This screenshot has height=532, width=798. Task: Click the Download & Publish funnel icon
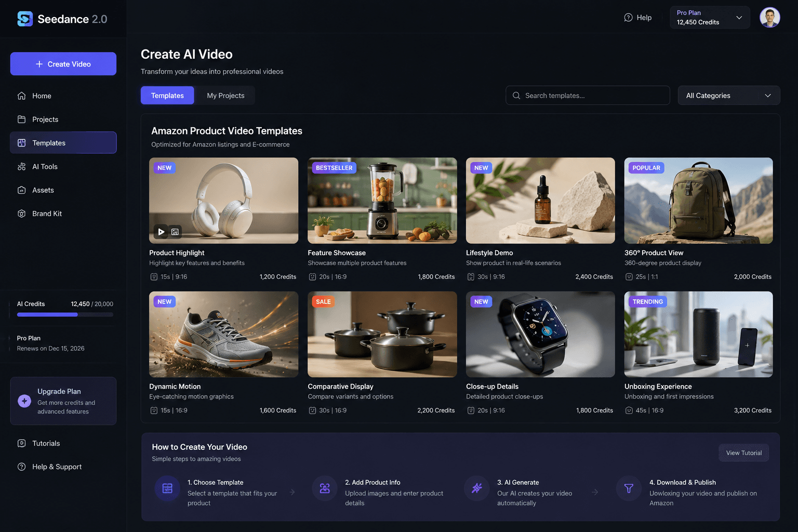629,488
